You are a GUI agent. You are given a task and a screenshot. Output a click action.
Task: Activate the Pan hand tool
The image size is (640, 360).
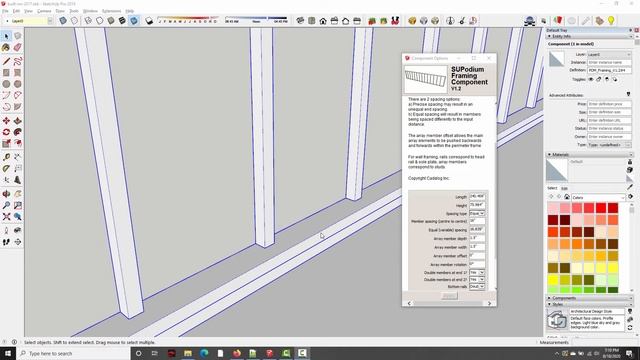tap(18, 194)
